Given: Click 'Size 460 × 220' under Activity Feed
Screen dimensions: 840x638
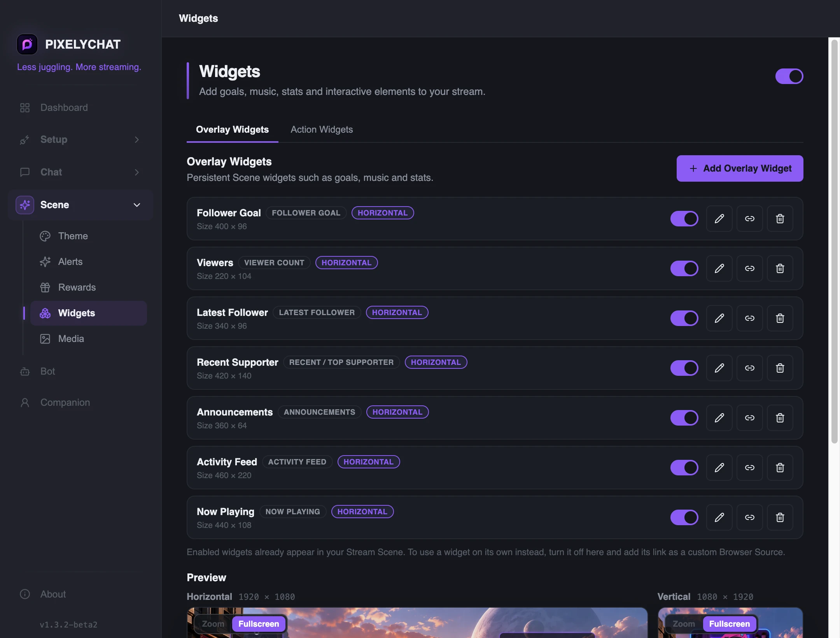Looking at the screenshot, I should [x=224, y=475].
